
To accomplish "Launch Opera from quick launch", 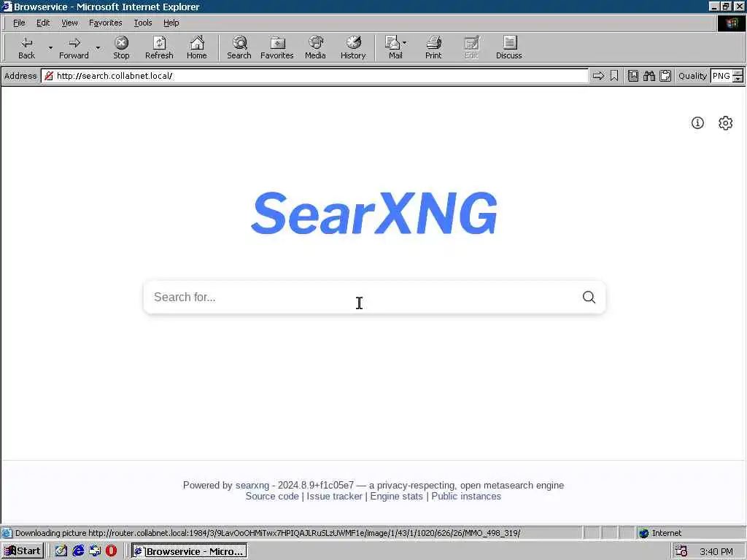I will click(x=111, y=551).
